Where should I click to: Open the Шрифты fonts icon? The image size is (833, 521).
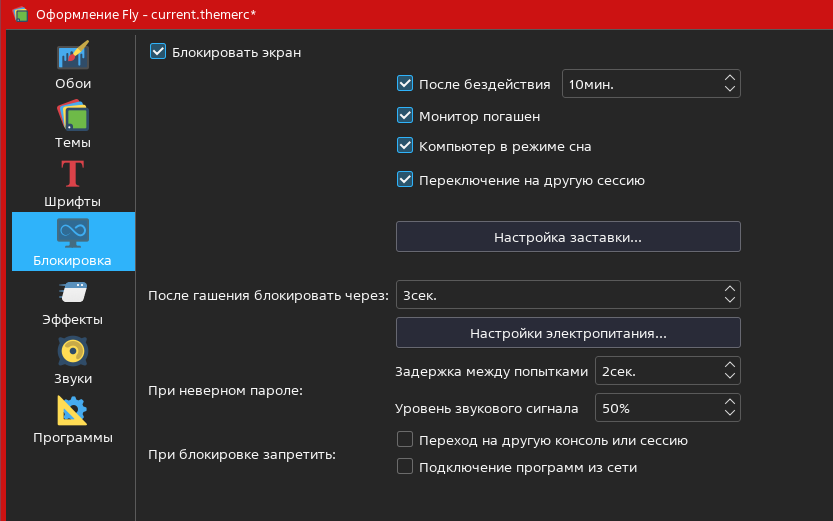tap(73, 174)
